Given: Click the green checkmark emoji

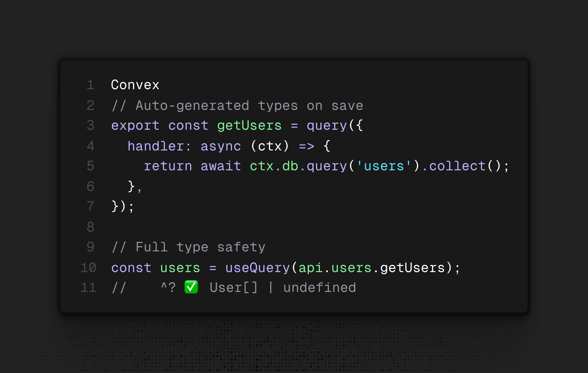Looking at the screenshot, I should click(191, 287).
